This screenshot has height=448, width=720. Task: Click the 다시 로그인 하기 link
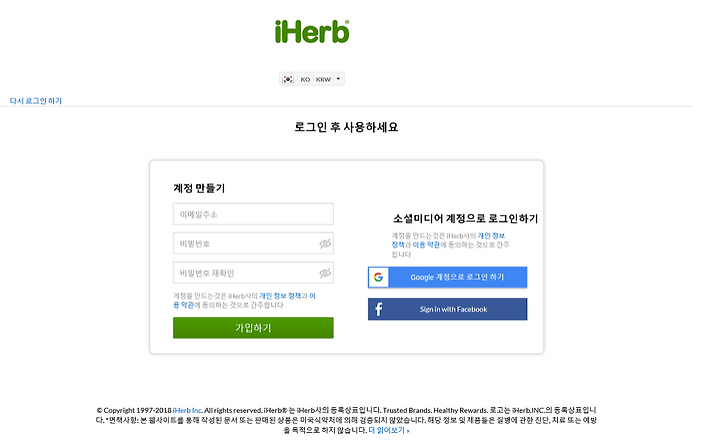pos(36,101)
